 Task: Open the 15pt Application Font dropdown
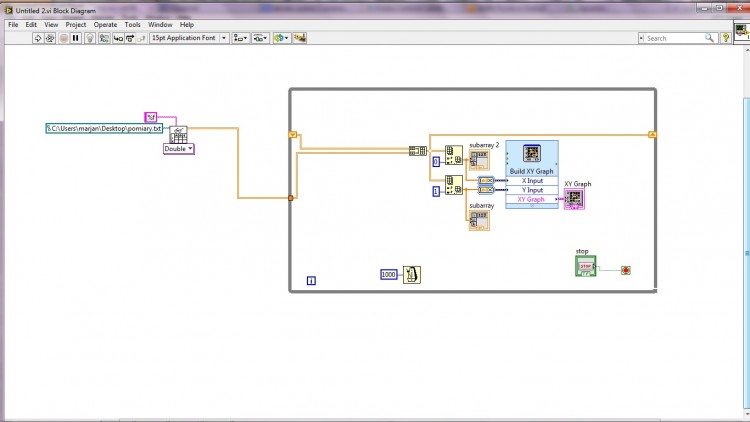point(189,38)
